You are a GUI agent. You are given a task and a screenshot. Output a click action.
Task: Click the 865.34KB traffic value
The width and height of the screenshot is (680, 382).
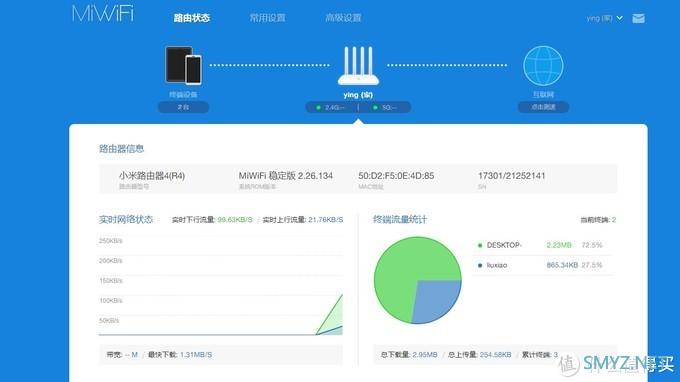pyautogui.click(x=562, y=265)
